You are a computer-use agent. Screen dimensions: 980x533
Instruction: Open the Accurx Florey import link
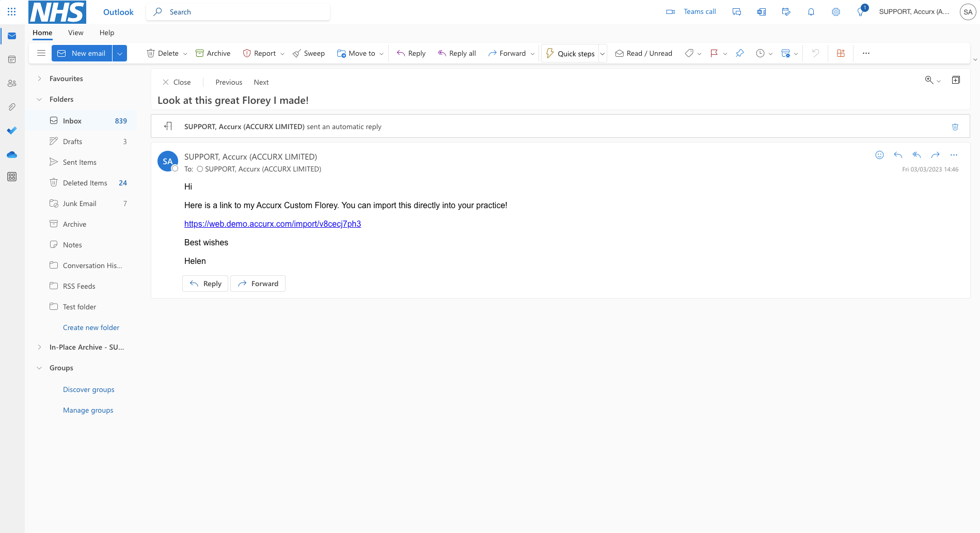click(x=272, y=224)
